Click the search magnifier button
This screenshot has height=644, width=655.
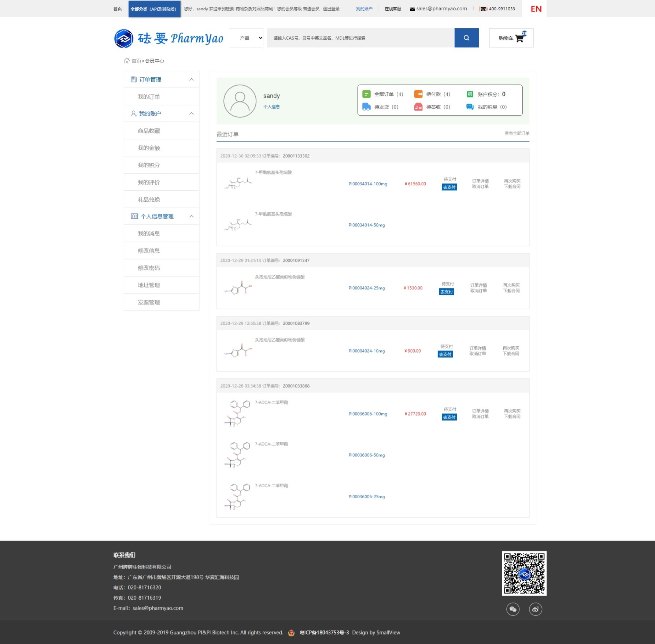pos(466,38)
